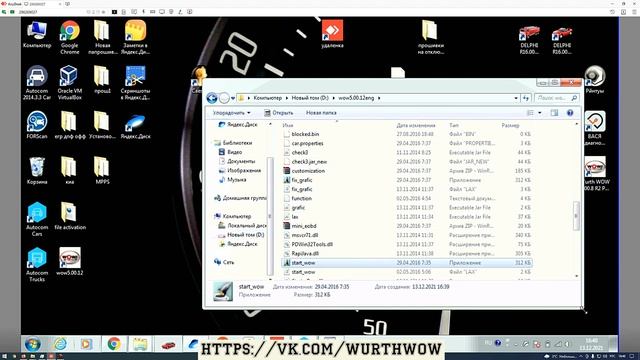Screen dimensions: 640x360
Task: Open the Рейнтуз desktop shortcut
Action: coord(594,80)
